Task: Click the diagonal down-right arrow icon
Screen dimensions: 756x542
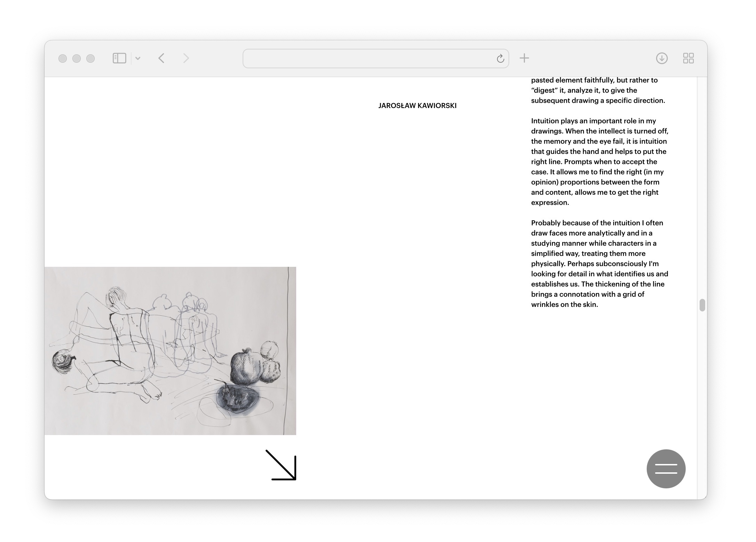Action: 281,465
